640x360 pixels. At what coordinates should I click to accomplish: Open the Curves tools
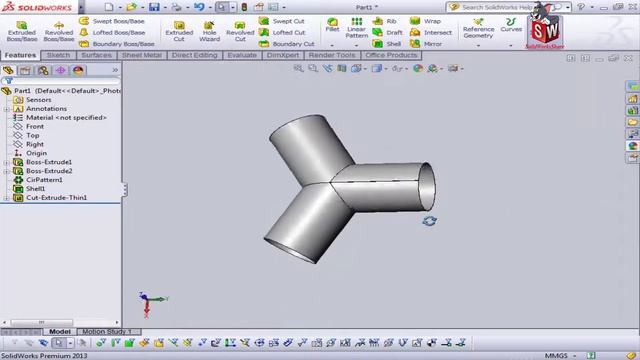(x=511, y=25)
